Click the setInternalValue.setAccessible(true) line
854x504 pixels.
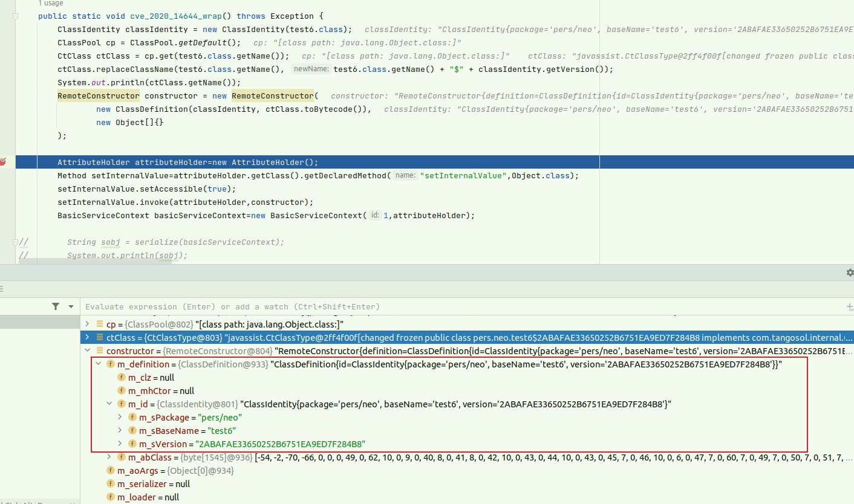coord(147,189)
